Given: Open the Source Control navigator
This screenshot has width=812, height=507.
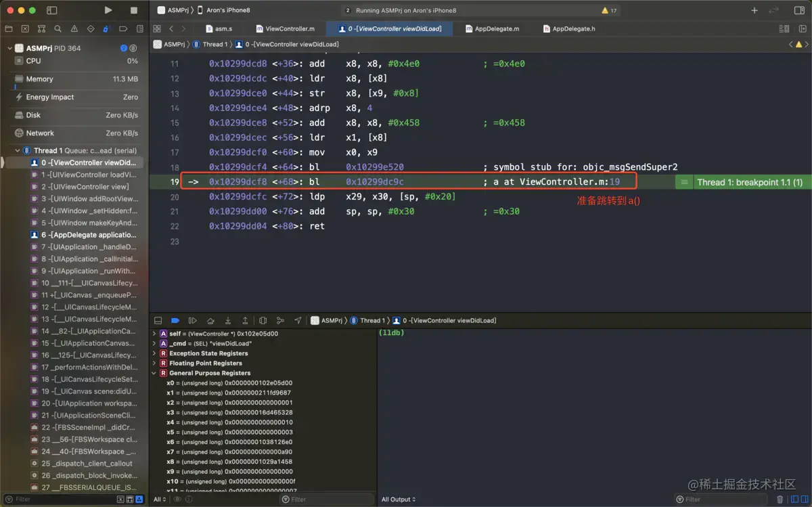Looking at the screenshot, I should [x=25, y=29].
